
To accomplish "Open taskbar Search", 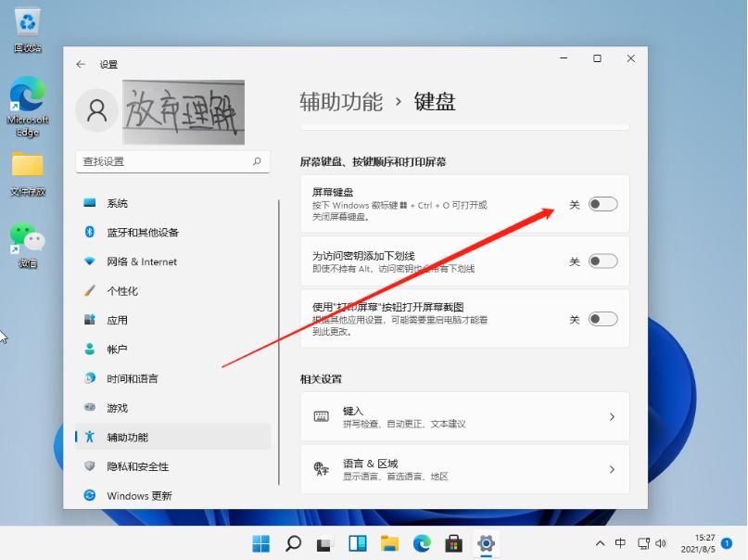I will click(x=293, y=543).
